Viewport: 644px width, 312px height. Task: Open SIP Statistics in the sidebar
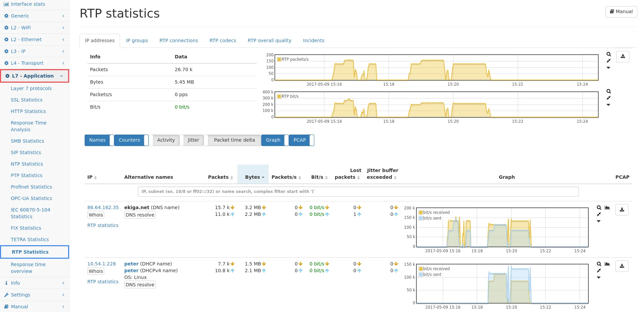click(x=26, y=152)
